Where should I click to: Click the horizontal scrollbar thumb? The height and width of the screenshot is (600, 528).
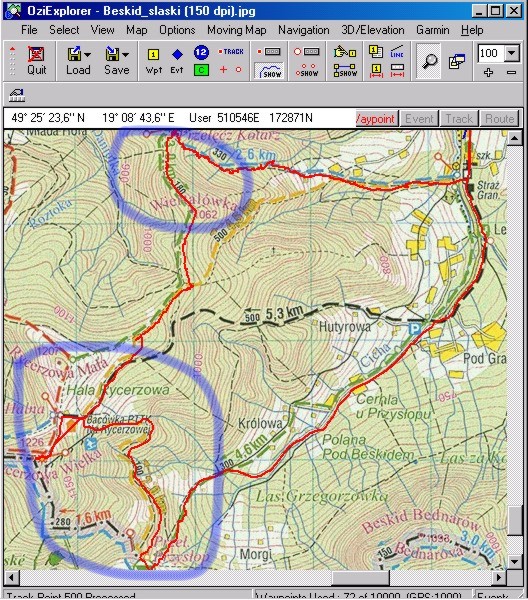pos(360,577)
